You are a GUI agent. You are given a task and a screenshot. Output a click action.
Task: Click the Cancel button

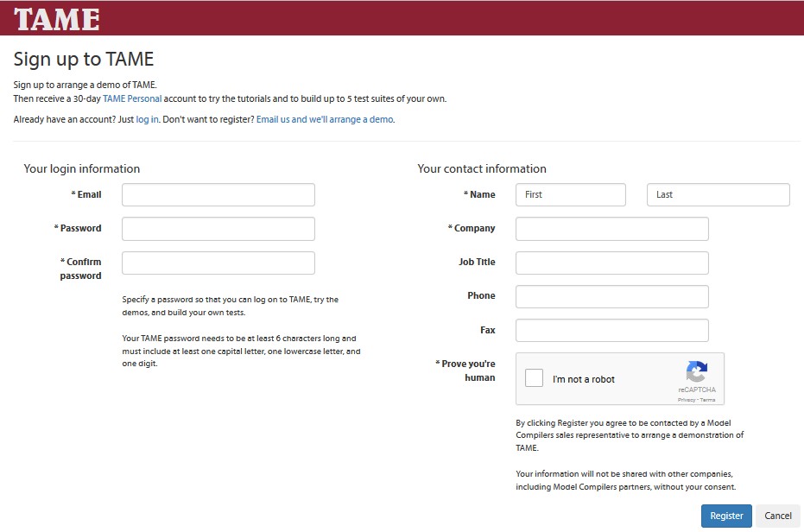[778, 516]
